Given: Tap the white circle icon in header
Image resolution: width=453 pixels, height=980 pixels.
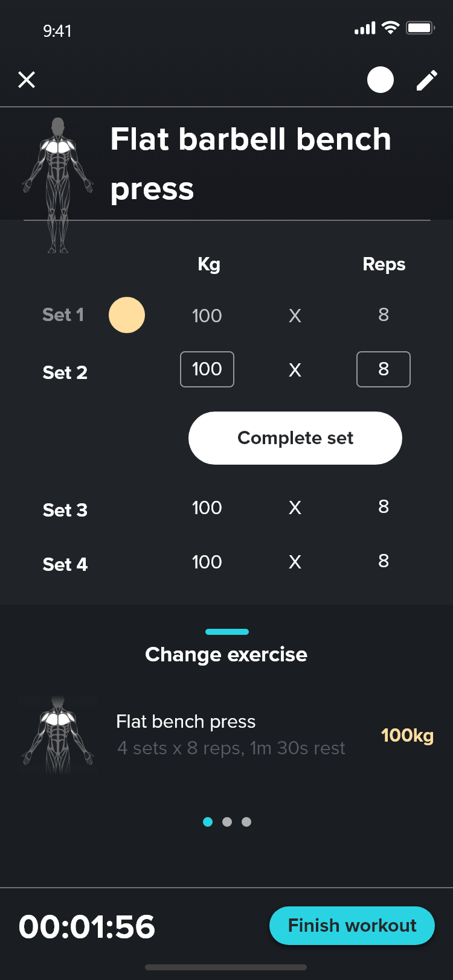Looking at the screenshot, I should [x=381, y=80].
